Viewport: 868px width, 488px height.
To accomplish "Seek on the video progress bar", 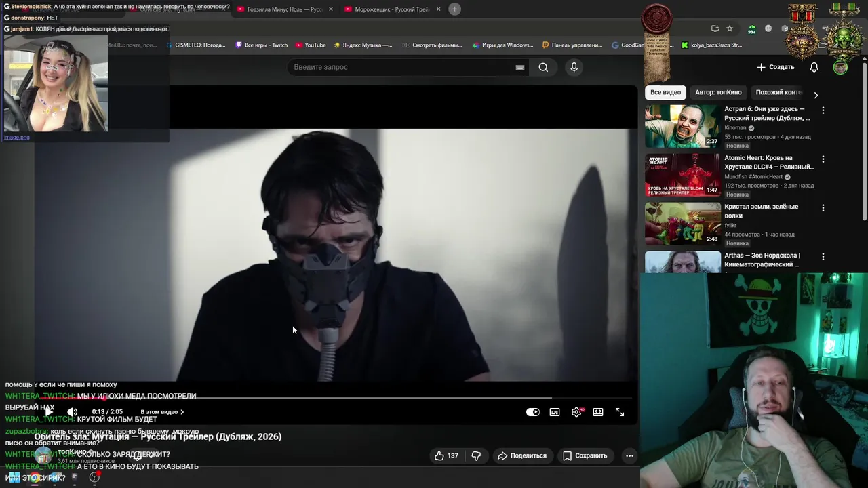I will (336, 398).
